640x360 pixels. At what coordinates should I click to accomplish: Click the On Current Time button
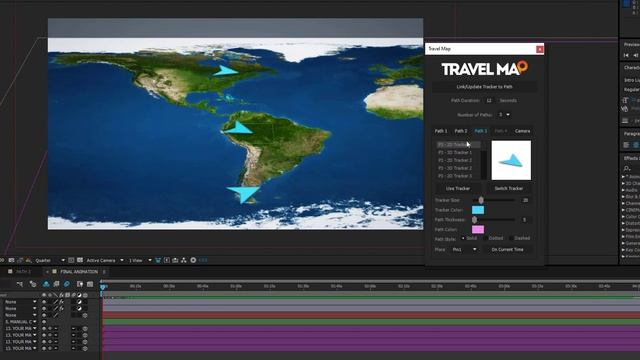(507, 249)
